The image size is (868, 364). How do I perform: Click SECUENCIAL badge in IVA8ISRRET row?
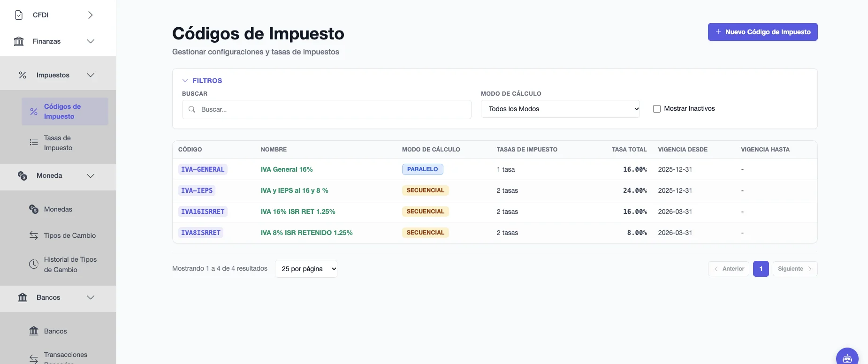point(425,233)
